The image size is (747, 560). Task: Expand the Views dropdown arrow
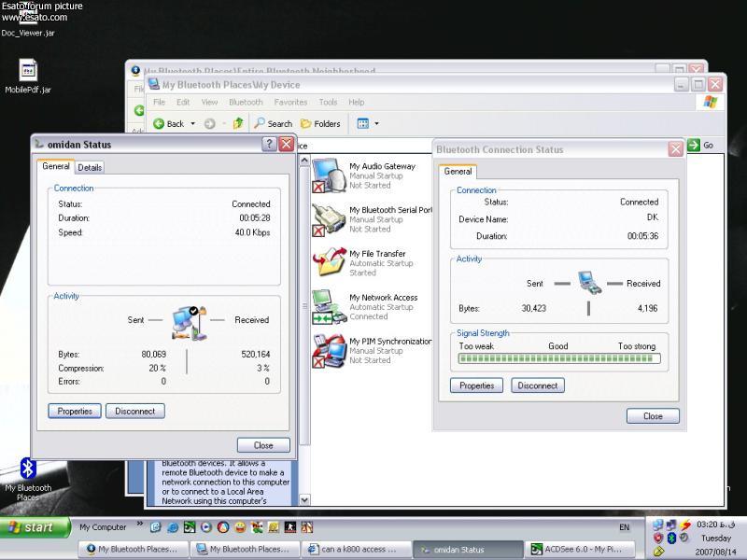(377, 124)
